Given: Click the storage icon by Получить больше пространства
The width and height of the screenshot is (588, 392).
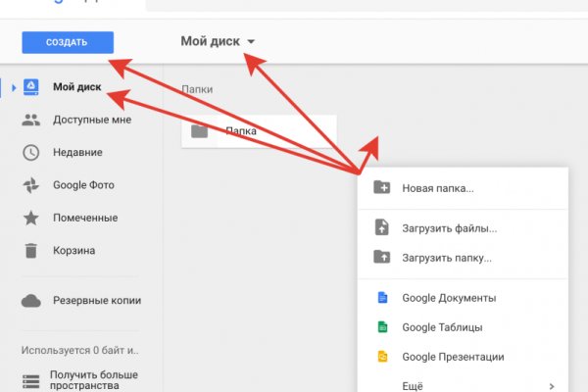Looking at the screenshot, I should pos(31,380).
